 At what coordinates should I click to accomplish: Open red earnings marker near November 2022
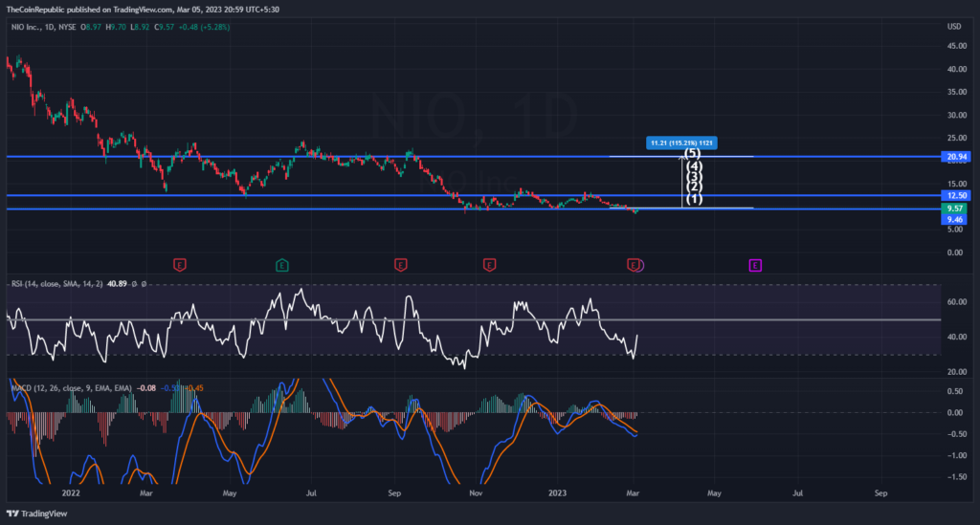pos(489,263)
